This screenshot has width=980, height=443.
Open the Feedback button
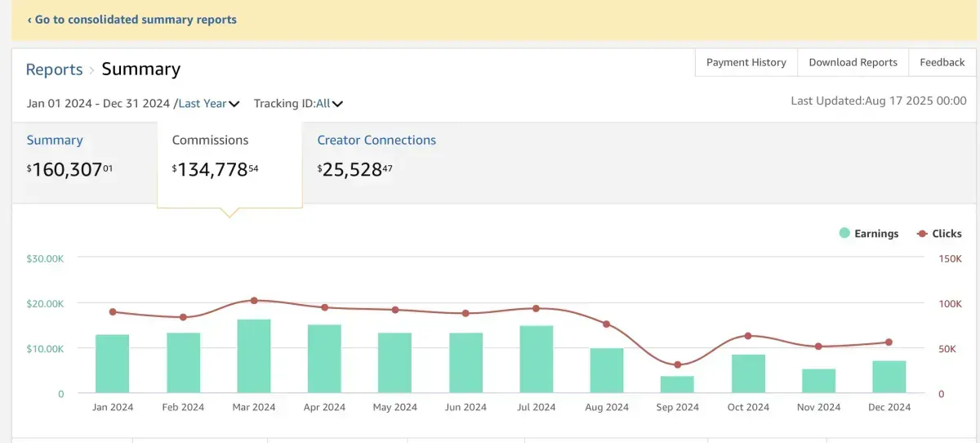click(942, 62)
